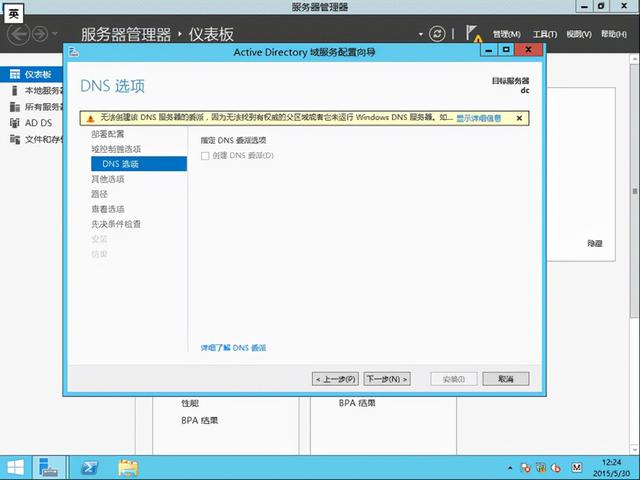Open the dropdown arrow beside the refresh icon
Viewport: 640px width, 480px height.
[421, 34]
